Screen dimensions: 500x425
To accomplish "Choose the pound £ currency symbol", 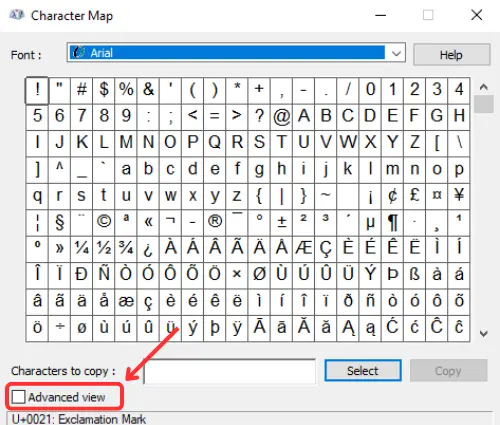I will tap(414, 196).
